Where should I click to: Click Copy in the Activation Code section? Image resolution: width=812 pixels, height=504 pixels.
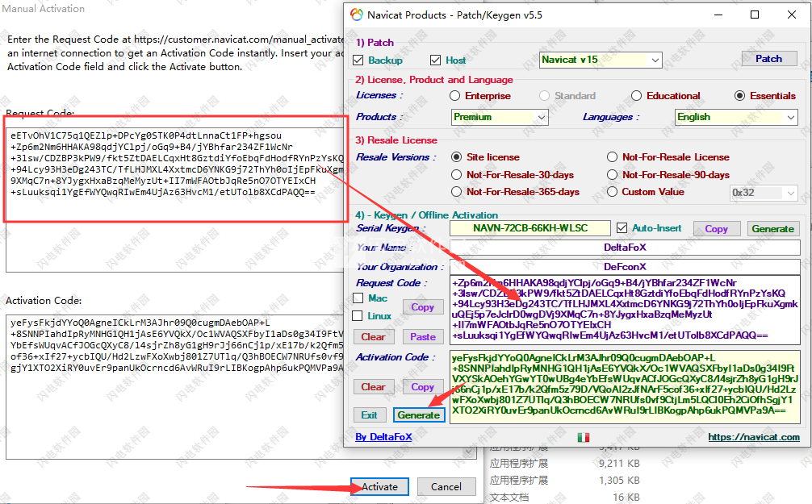click(423, 386)
